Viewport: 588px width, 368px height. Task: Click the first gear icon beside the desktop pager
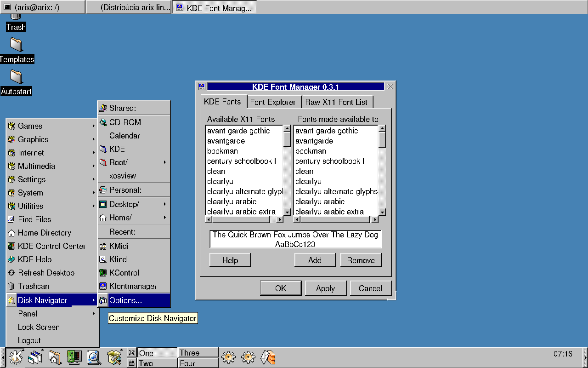point(228,357)
